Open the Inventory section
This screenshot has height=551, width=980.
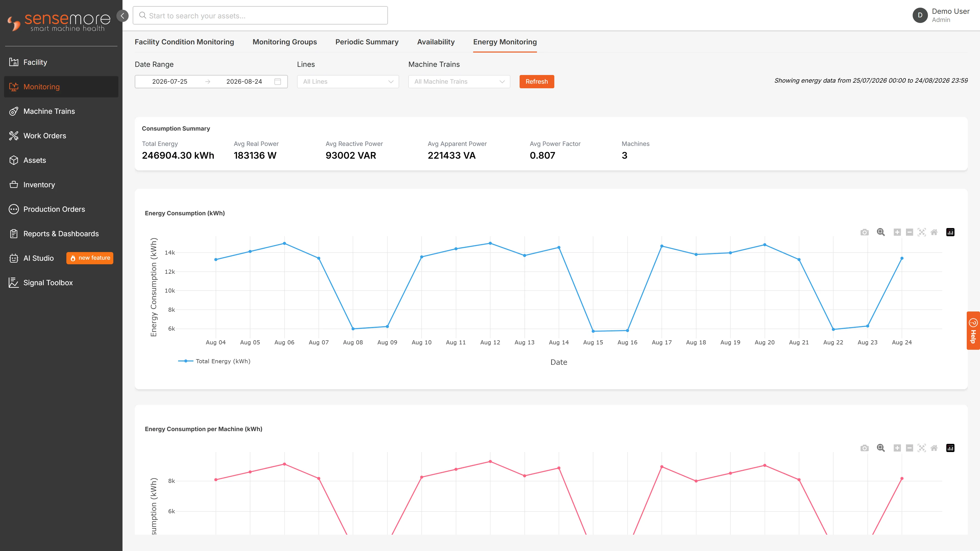point(61,185)
